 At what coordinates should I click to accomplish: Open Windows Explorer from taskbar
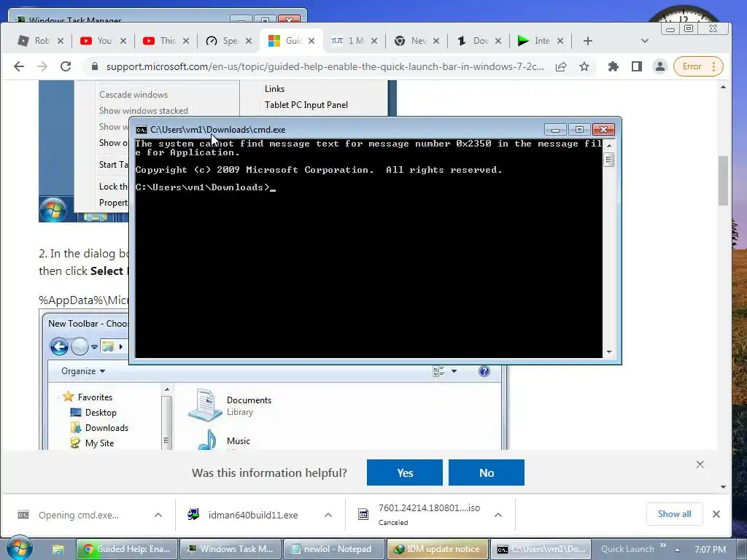58,549
